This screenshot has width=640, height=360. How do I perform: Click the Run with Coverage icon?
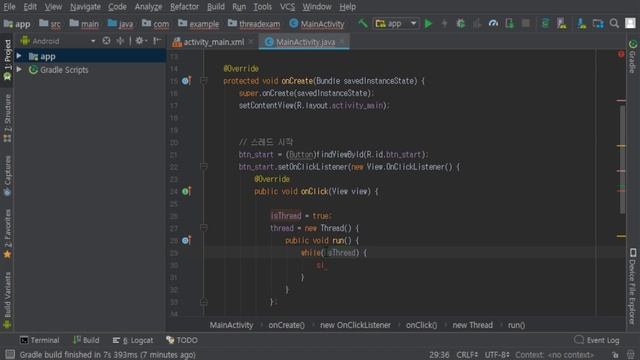[x=477, y=24]
